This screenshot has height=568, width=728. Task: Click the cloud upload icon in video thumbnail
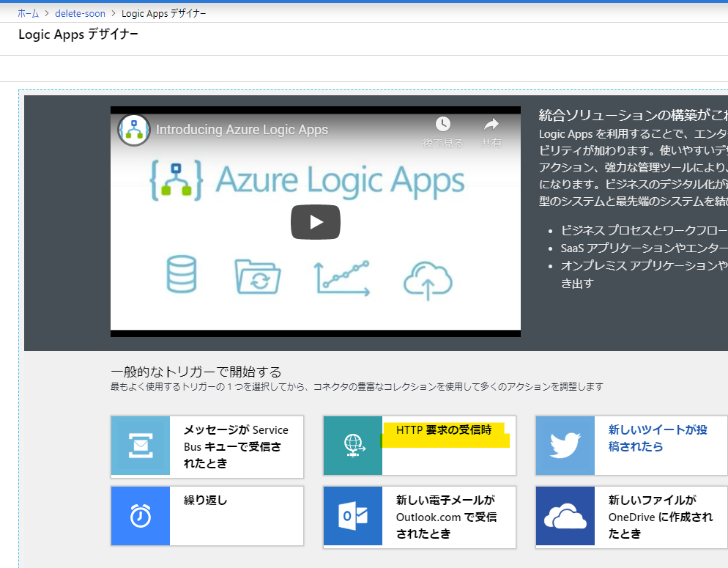pos(428,280)
